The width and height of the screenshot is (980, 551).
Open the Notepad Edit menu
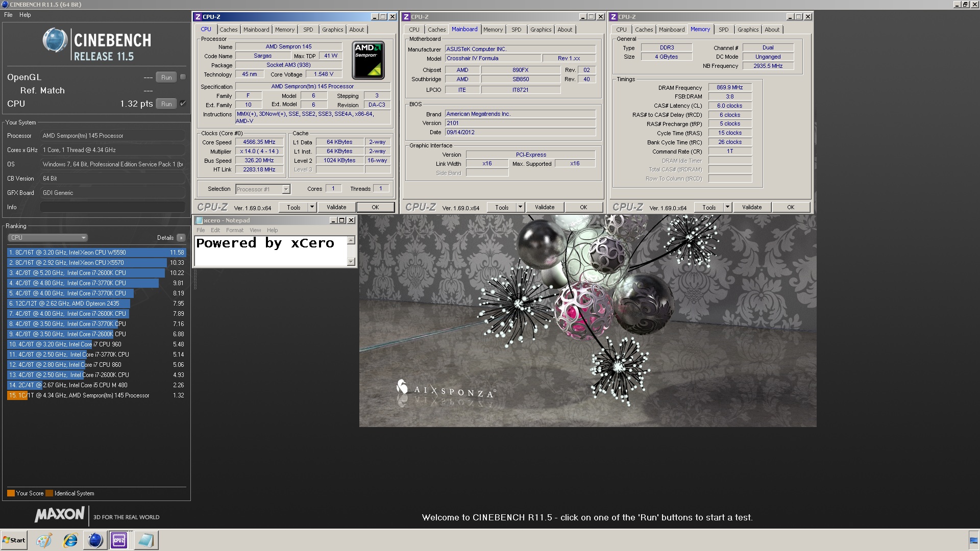tap(215, 230)
